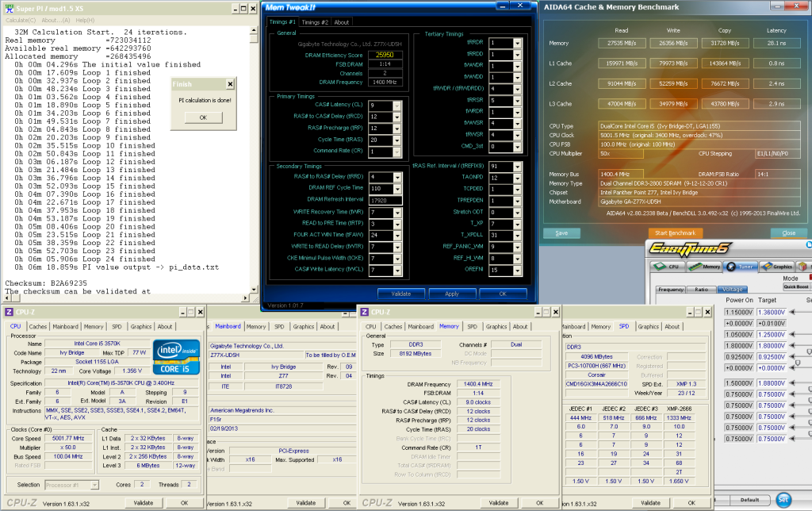Click the Quick Boost mode button in EasyTune6
The height and width of the screenshot is (511, 812).
(x=796, y=286)
